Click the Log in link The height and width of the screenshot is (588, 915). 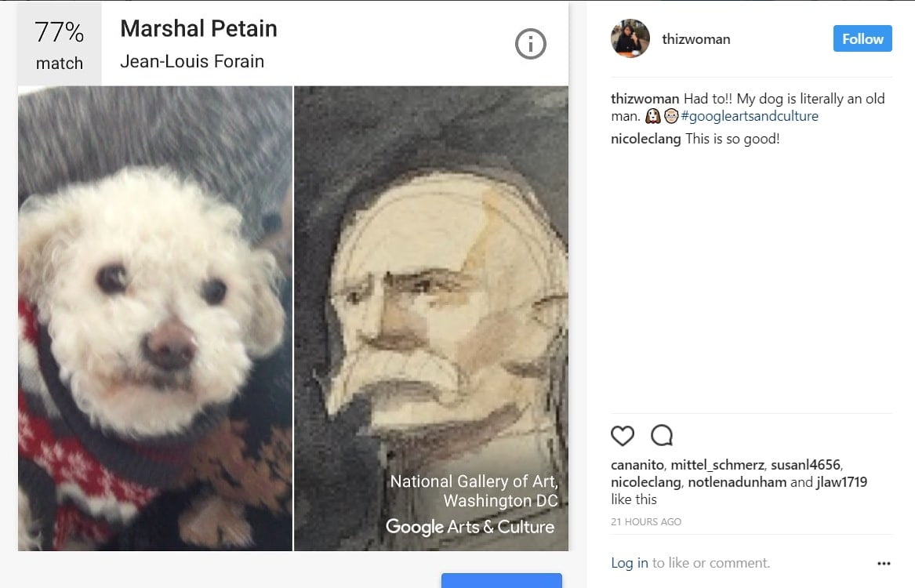(630, 562)
